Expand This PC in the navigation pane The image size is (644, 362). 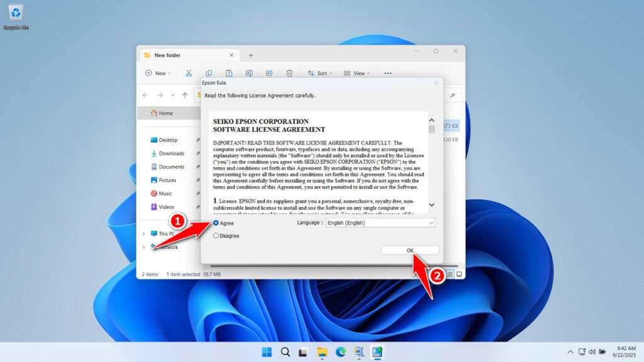tap(144, 233)
